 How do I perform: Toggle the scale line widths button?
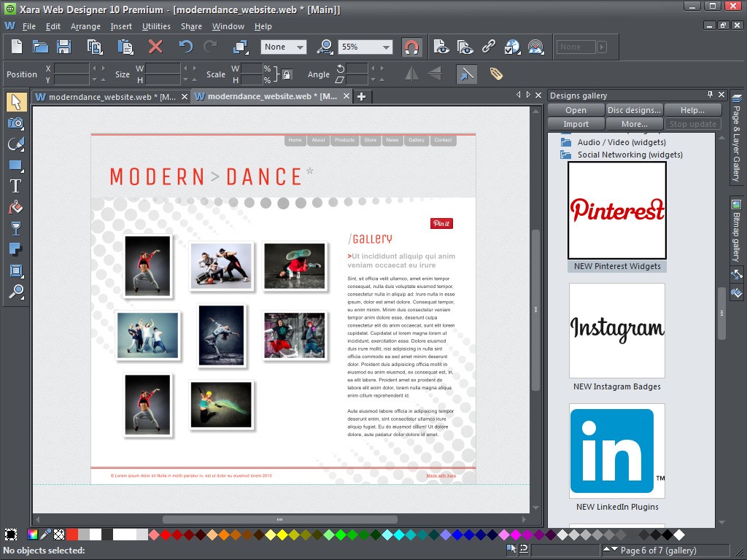pyautogui.click(x=466, y=74)
